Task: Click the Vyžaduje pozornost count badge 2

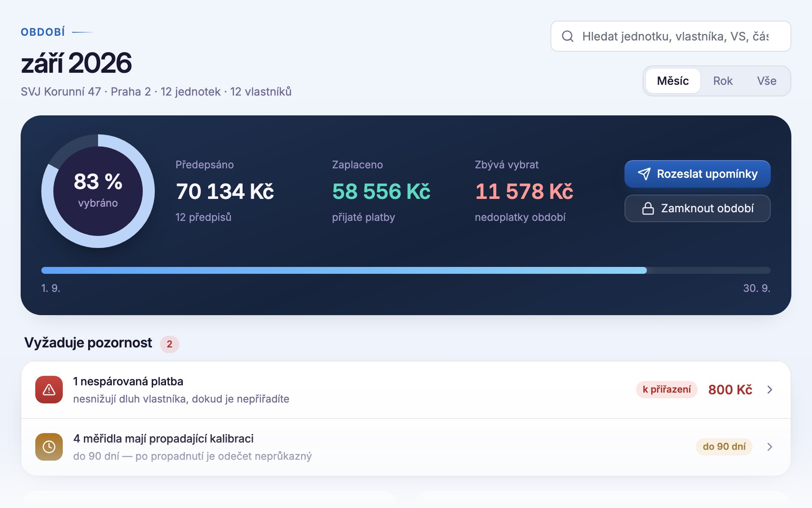Action: pos(169,344)
